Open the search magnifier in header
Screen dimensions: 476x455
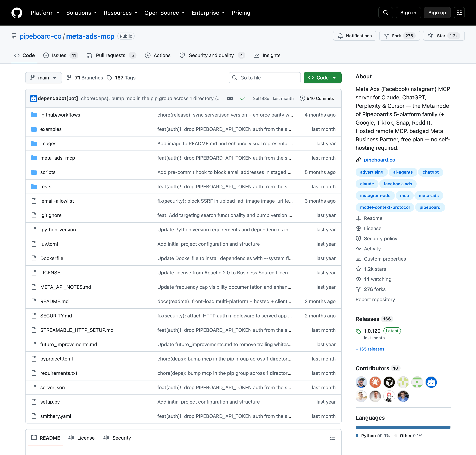tap(386, 13)
